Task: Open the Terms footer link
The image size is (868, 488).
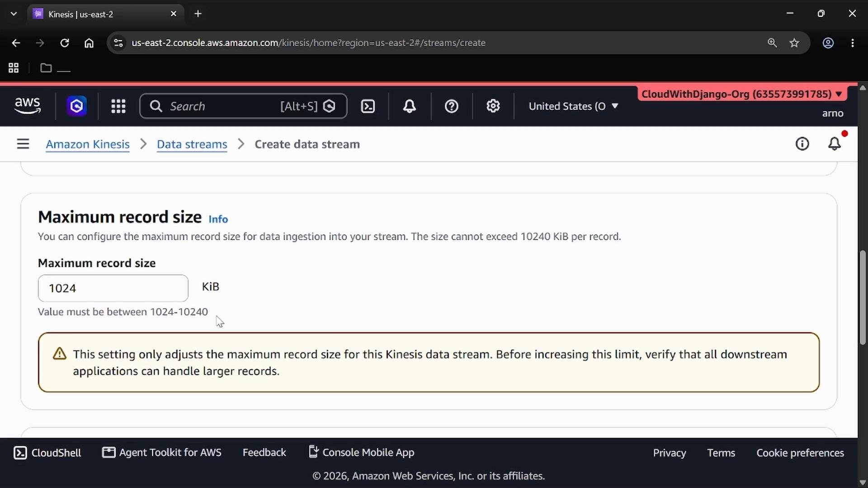Action: coord(721,453)
